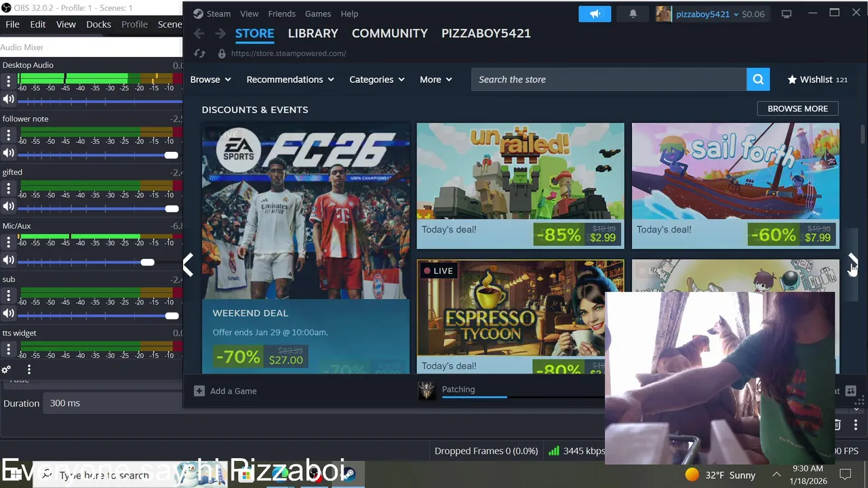Open tts widget channel options dots
The height and width of the screenshot is (488, 868).
click(x=8, y=349)
